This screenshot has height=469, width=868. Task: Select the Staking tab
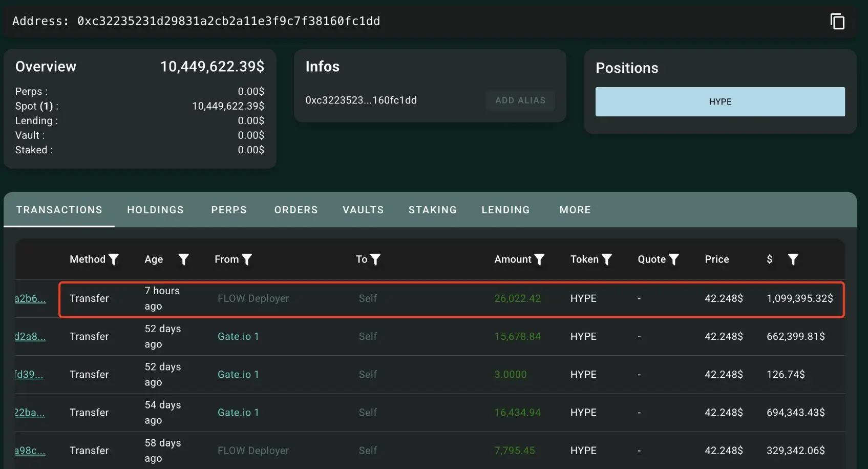pyautogui.click(x=433, y=210)
